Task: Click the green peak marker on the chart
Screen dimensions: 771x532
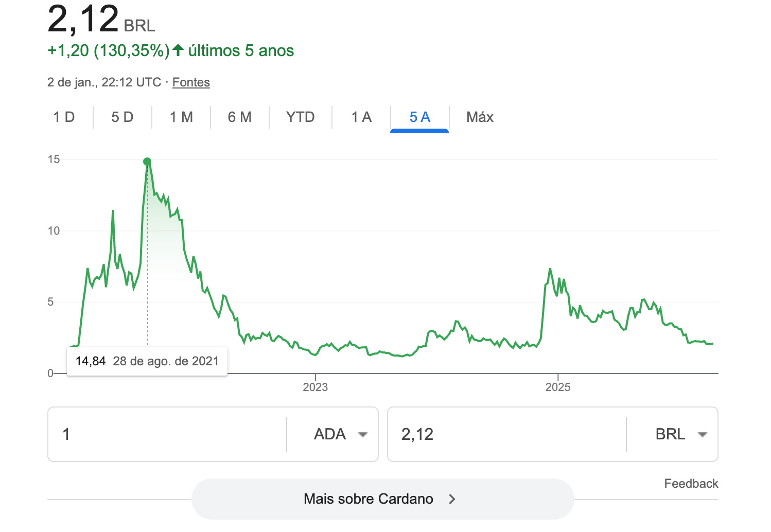Action: [x=147, y=162]
